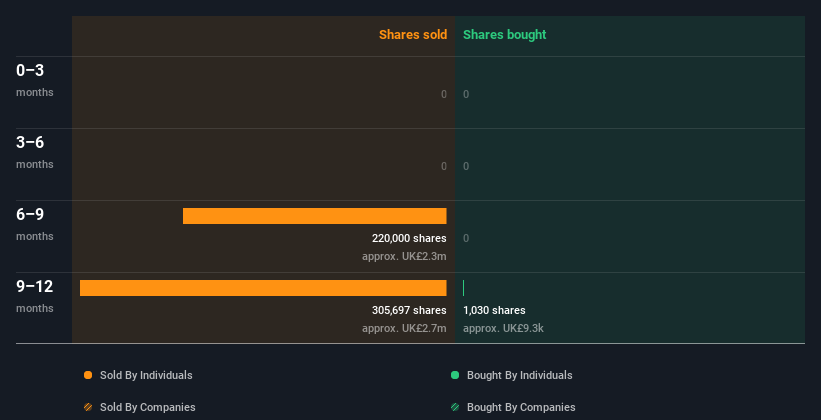Viewport: 821px width, 420px height.
Task: Click the 0 bought value in 0–3 months row
Action: 466,94
